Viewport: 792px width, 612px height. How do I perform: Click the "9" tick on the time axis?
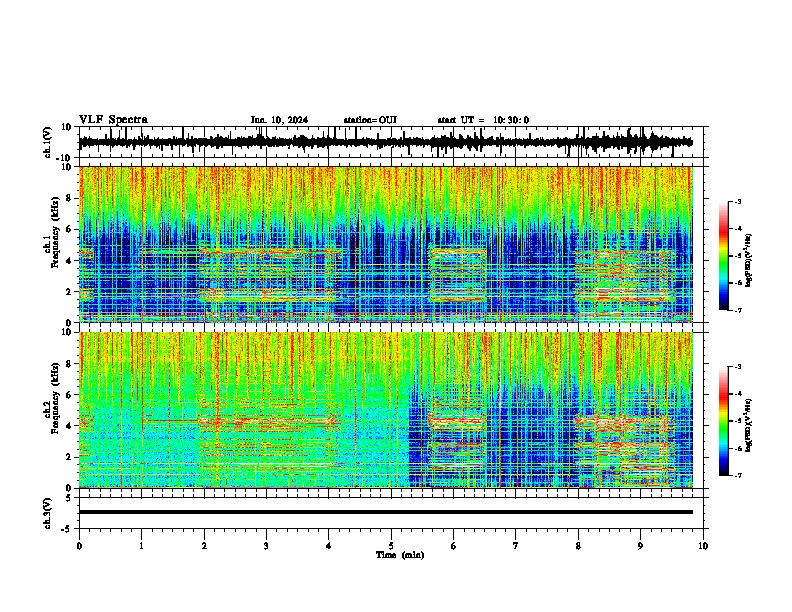(640, 546)
